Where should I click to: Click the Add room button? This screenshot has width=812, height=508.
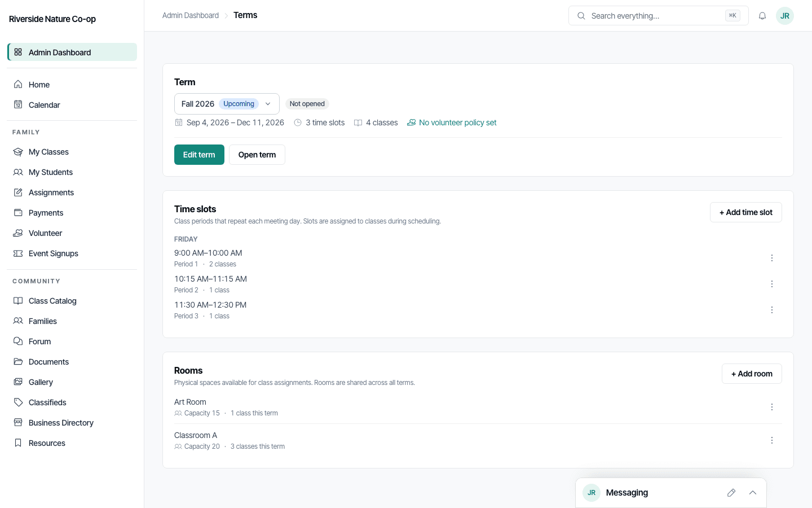click(x=752, y=374)
